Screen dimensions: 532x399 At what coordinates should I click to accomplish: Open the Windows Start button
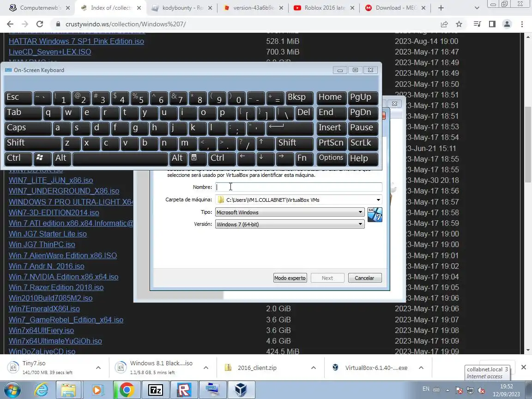(x=12, y=390)
